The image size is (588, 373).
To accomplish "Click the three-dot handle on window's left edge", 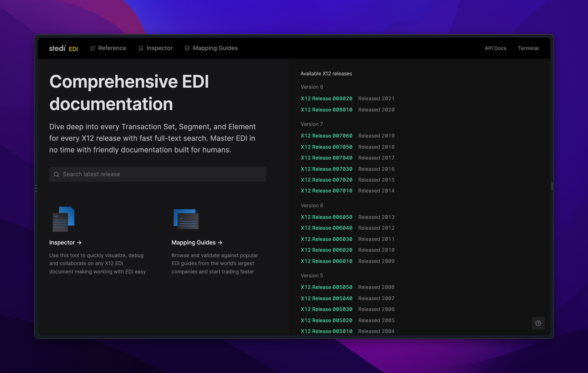I will pos(36,188).
